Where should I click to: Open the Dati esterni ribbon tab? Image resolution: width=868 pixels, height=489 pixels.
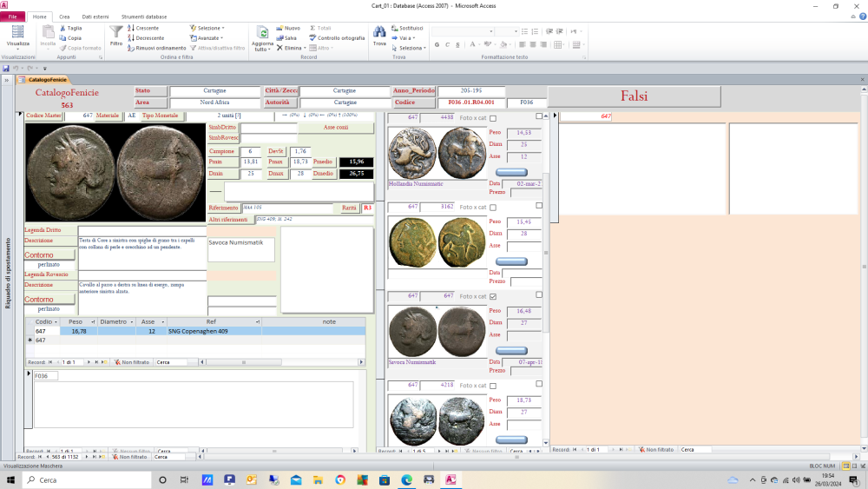(x=96, y=17)
